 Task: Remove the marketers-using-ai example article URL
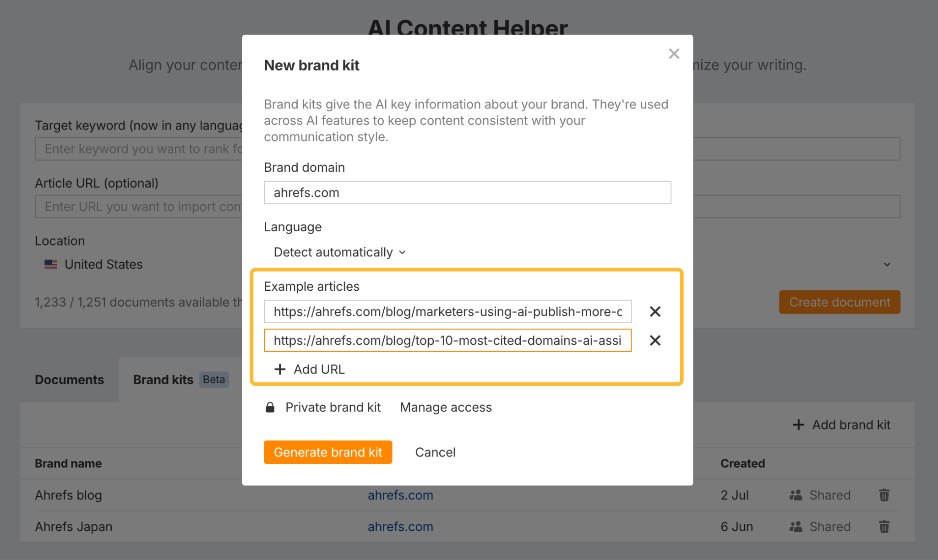click(655, 312)
